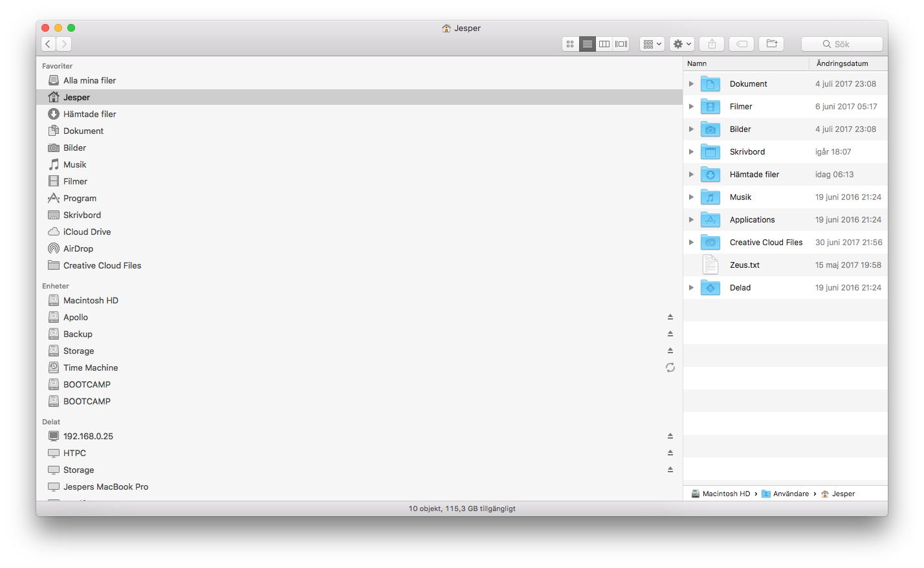The width and height of the screenshot is (924, 568).
Task: Go forward with the forward arrow
Action: coord(63,44)
